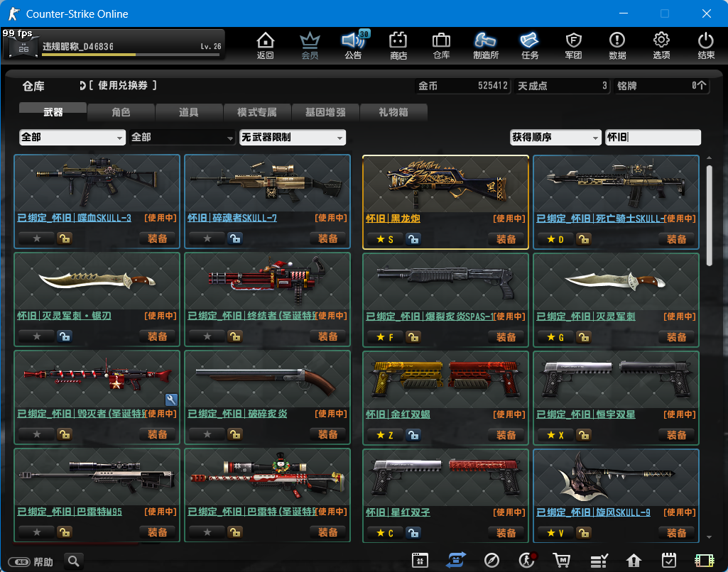
Task: Open the first 全部 category dropdown
Action: 72,137
